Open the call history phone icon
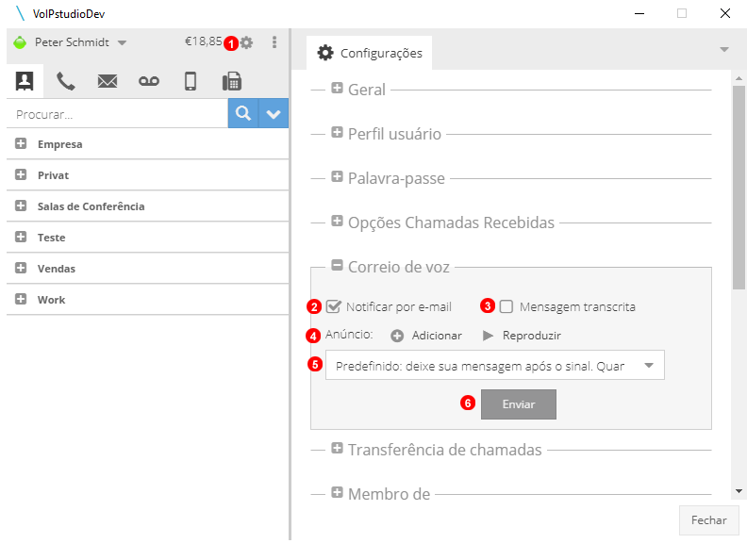 (66, 81)
